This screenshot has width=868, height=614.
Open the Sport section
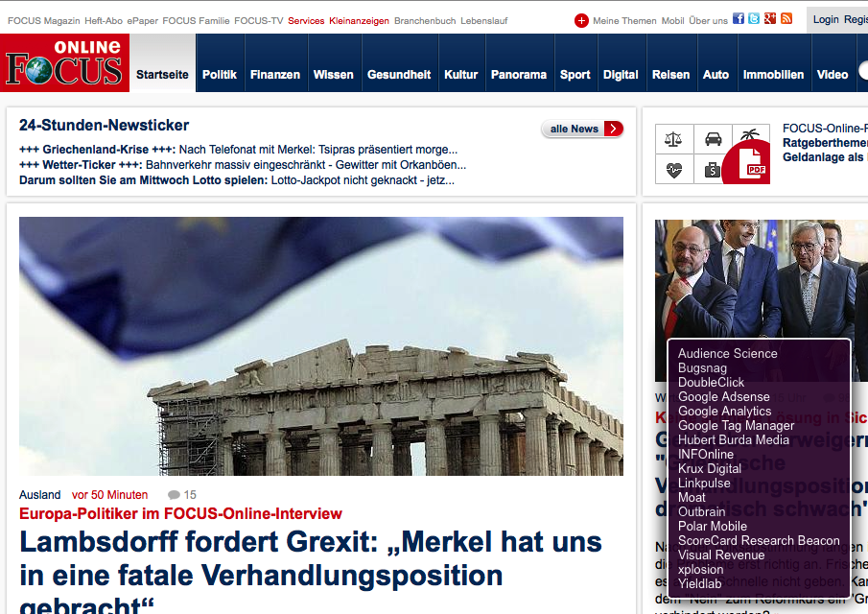[x=575, y=75]
